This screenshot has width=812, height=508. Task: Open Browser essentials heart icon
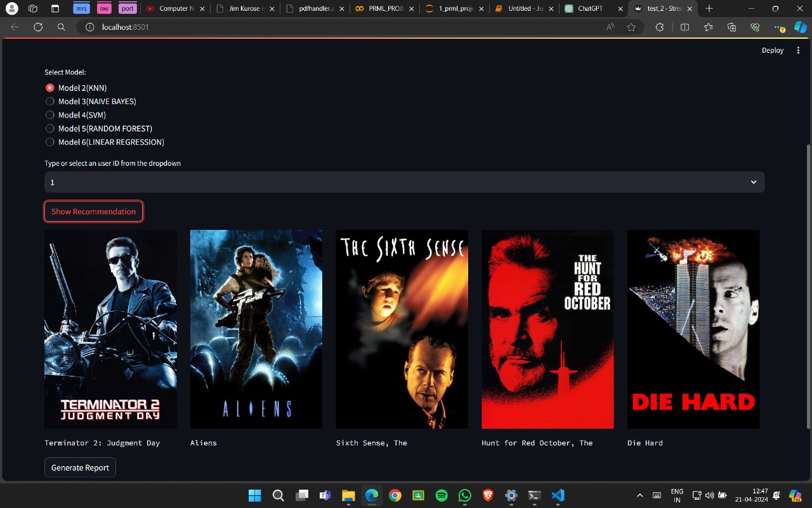tap(755, 27)
